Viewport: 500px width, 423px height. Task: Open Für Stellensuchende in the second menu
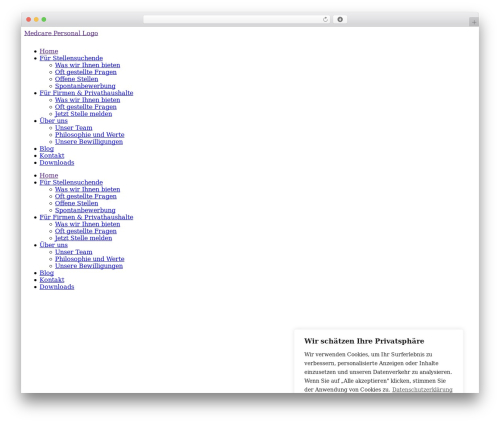point(71,182)
